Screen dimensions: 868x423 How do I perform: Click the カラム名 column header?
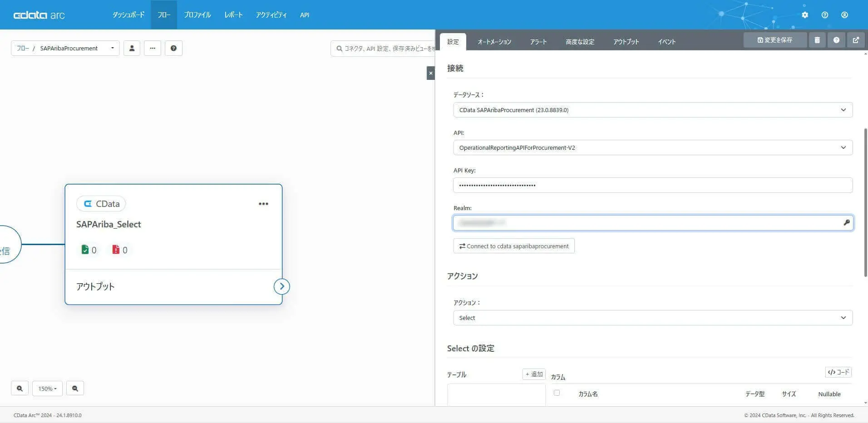[x=588, y=394]
